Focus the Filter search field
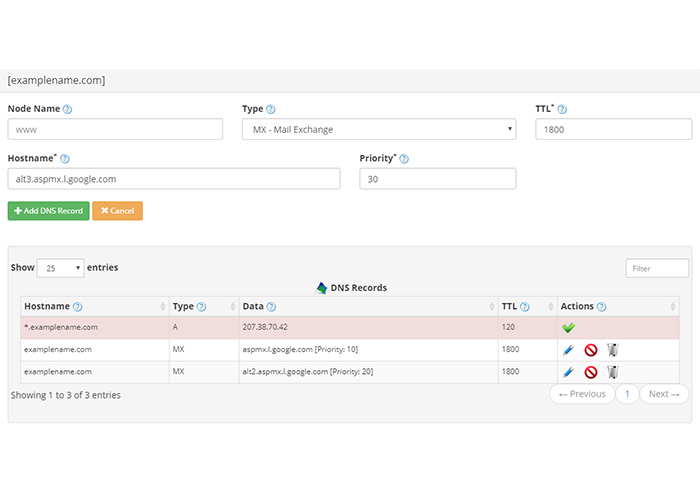The image size is (700, 500). [x=657, y=268]
